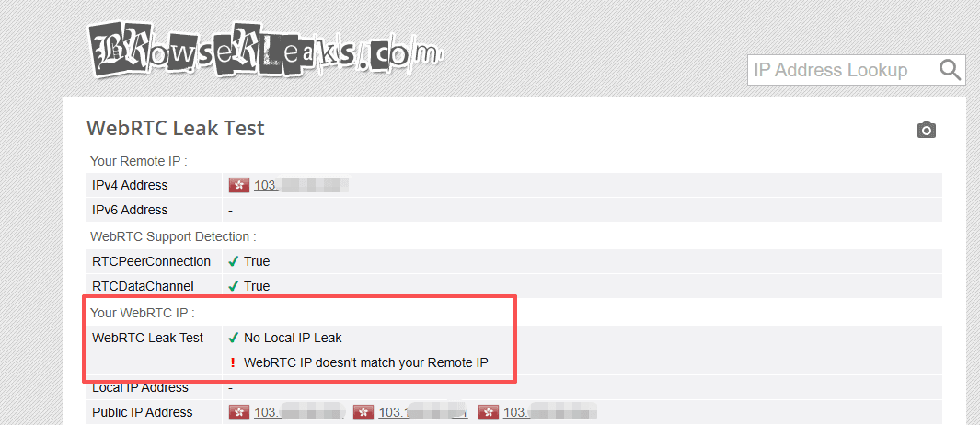
Task: Click the WebRTC Leak Test page heading
Action: [176, 128]
